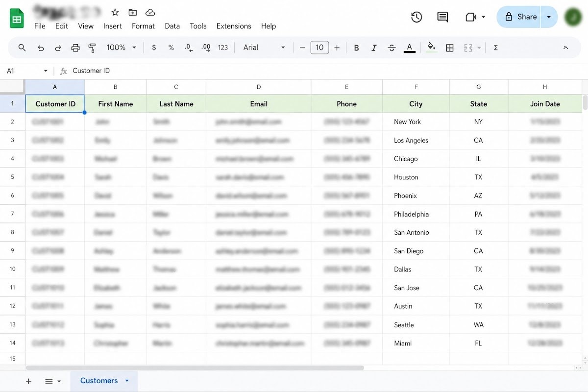The width and height of the screenshot is (588, 392).
Task: Open the Google account avatar
Action: [573, 17]
